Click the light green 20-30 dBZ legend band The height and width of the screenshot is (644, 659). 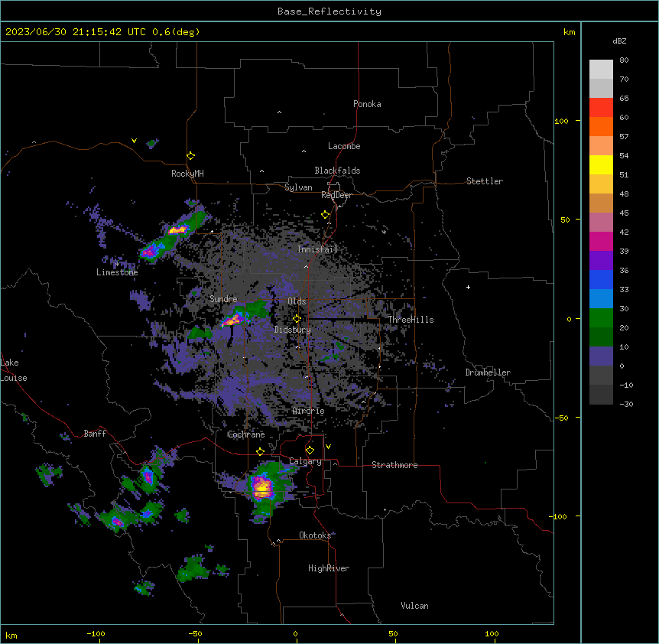click(x=601, y=318)
